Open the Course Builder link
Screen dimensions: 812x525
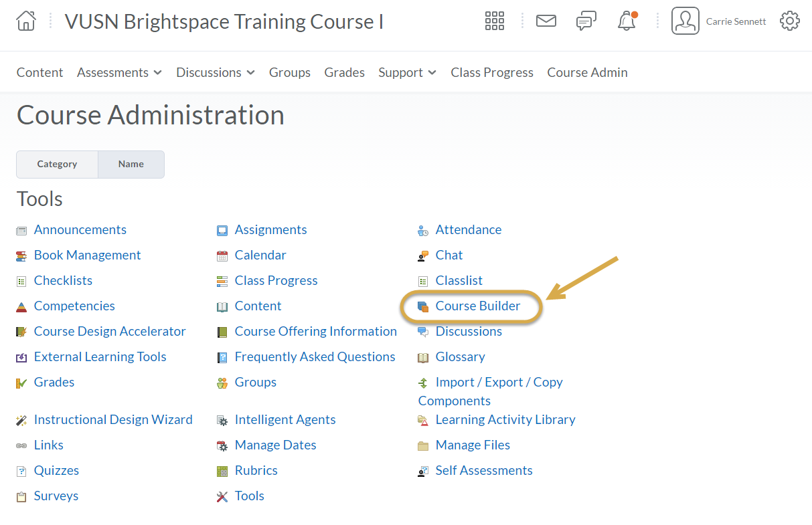478,306
